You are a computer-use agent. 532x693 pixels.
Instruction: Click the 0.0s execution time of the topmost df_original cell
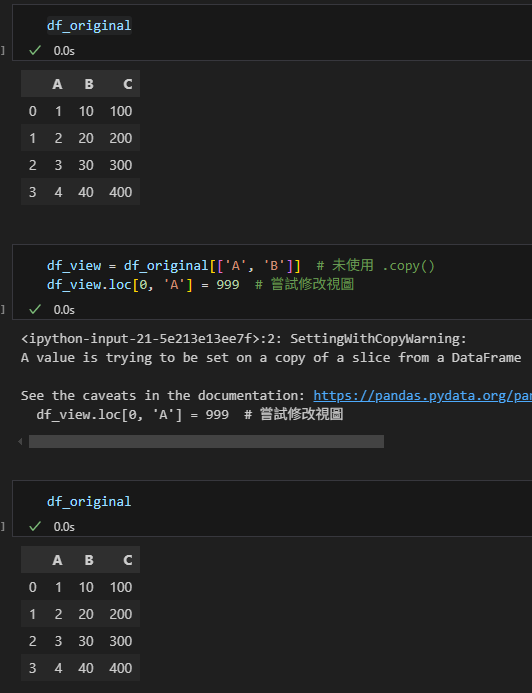pyautogui.click(x=64, y=51)
